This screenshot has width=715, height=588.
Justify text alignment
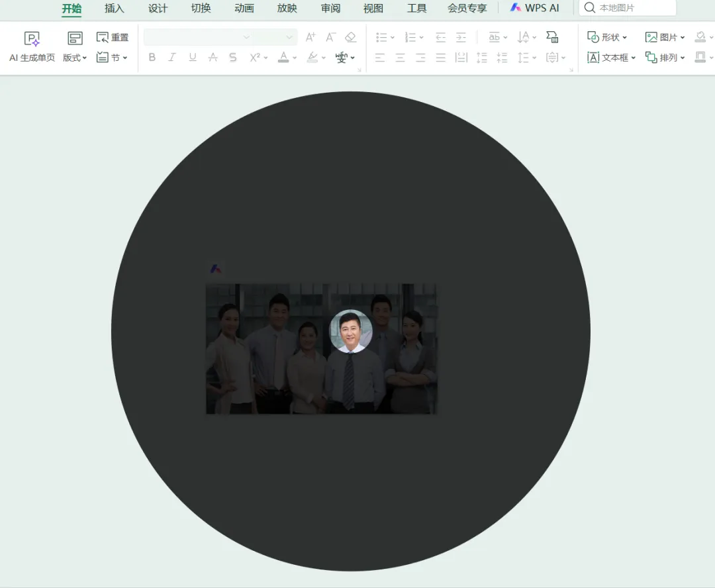pyautogui.click(x=440, y=58)
